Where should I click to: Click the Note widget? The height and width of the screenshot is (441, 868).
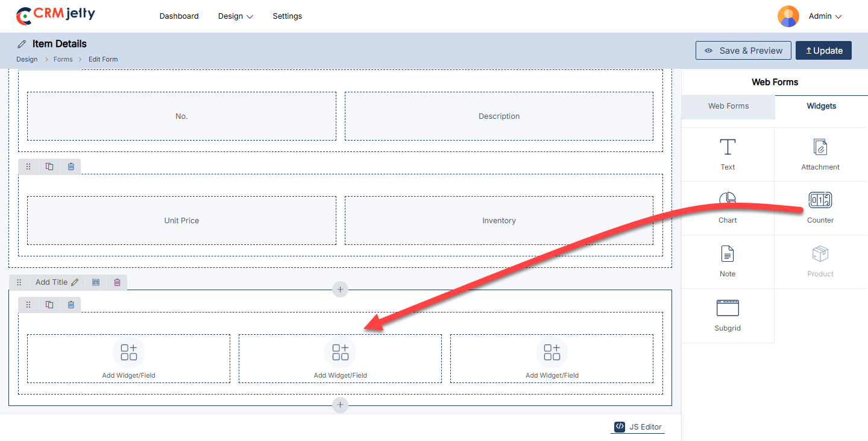tap(728, 261)
